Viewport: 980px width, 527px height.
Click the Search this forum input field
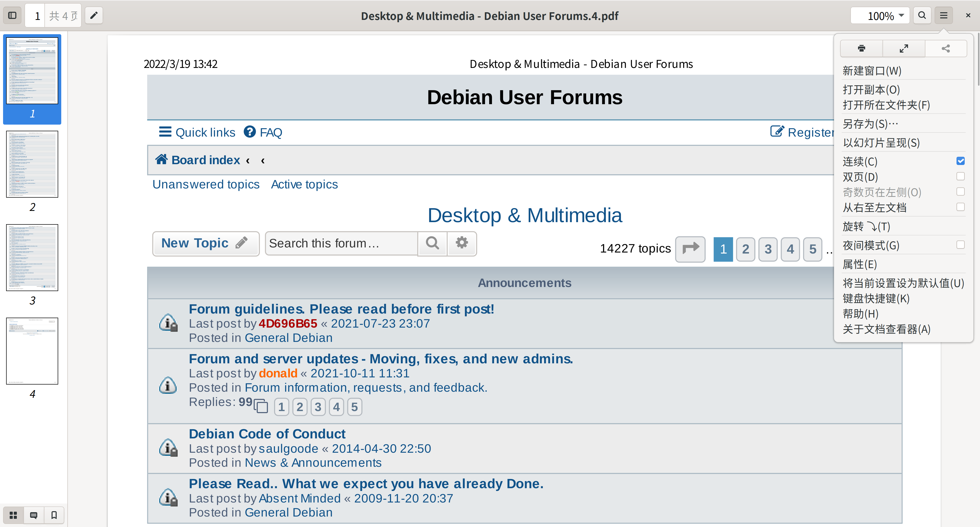(x=341, y=243)
